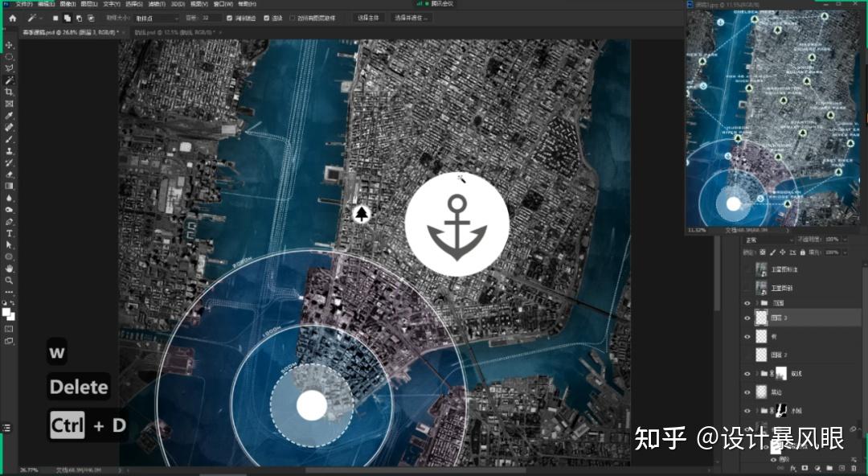Select the Polygonal Lasso tool
Screen dimensions: 868x476
click(9, 68)
